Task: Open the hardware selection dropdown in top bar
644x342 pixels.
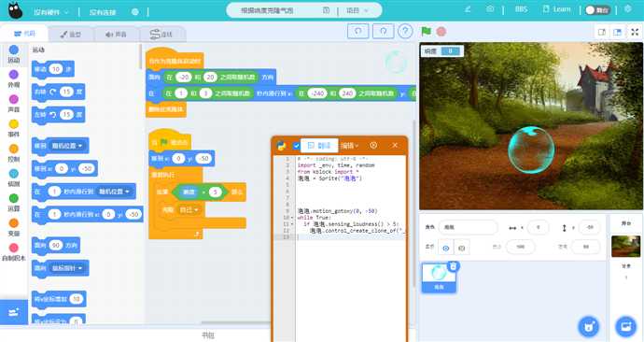Action: pyautogui.click(x=51, y=12)
